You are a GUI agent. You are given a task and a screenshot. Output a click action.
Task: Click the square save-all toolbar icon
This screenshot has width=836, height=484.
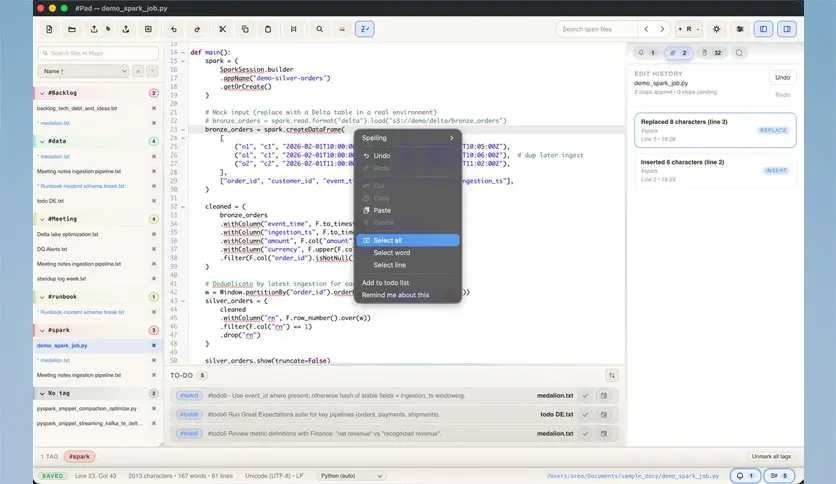148,29
